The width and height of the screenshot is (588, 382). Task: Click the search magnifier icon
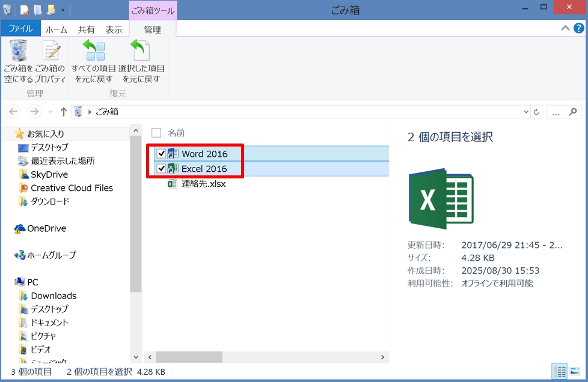(x=572, y=112)
